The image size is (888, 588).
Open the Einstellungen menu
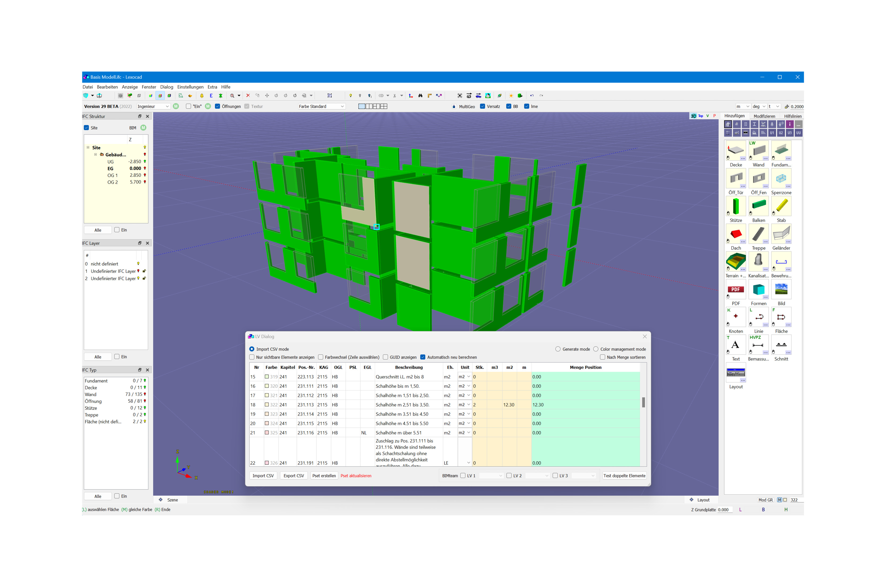[x=190, y=87]
